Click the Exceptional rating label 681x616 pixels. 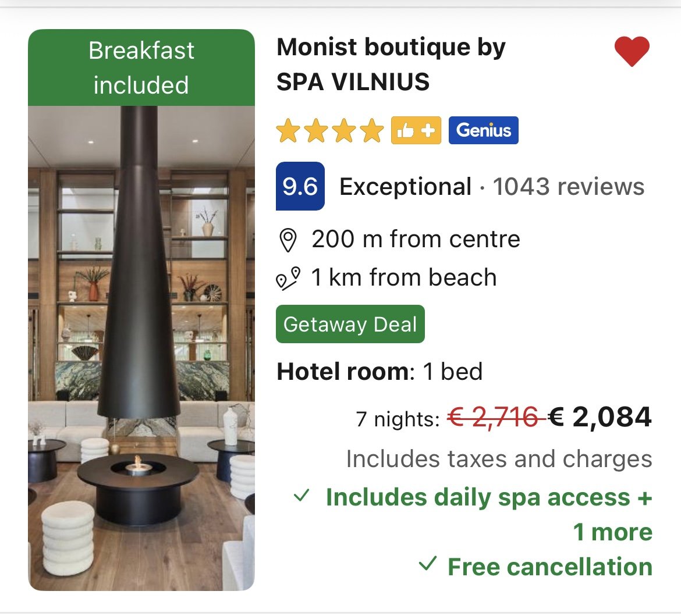pyautogui.click(x=405, y=187)
